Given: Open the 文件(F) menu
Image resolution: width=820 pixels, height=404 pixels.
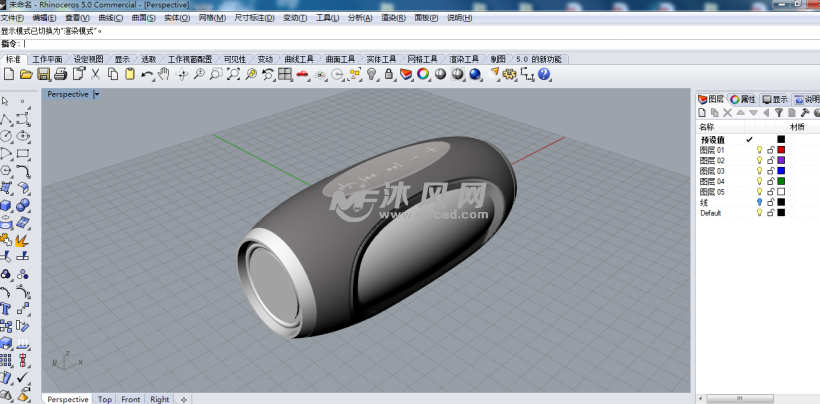Looking at the screenshot, I should (14, 18).
